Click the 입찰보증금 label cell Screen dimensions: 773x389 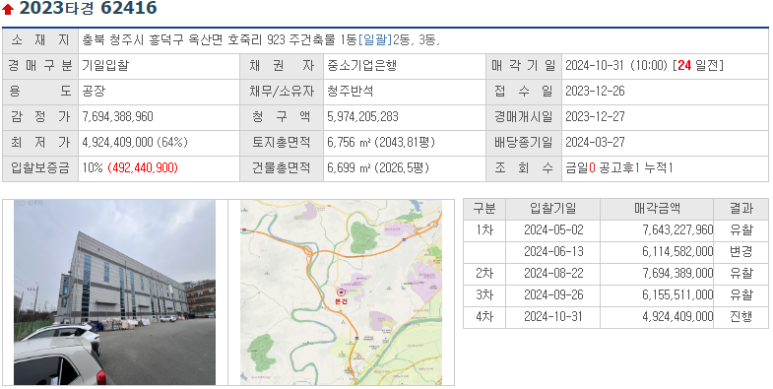[x=40, y=168]
